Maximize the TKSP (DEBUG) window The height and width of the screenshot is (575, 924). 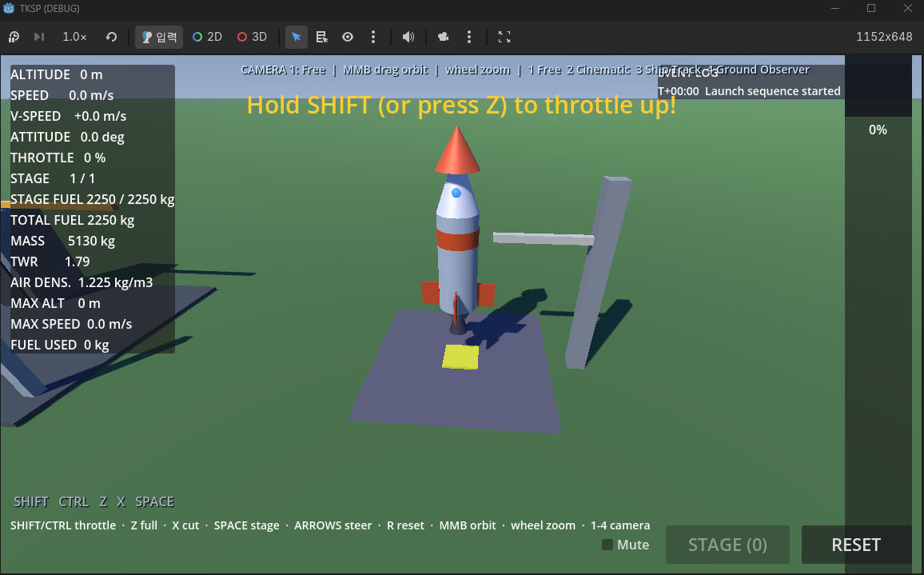[x=871, y=8]
